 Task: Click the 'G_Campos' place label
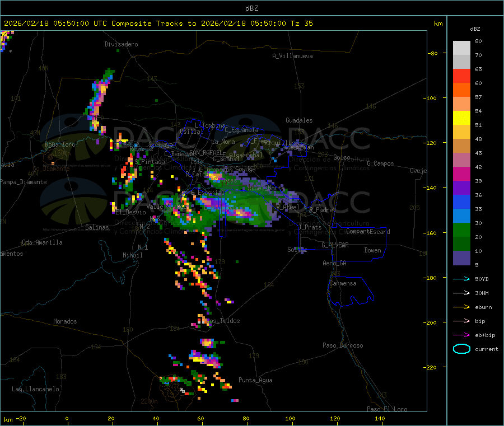(380, 163)
